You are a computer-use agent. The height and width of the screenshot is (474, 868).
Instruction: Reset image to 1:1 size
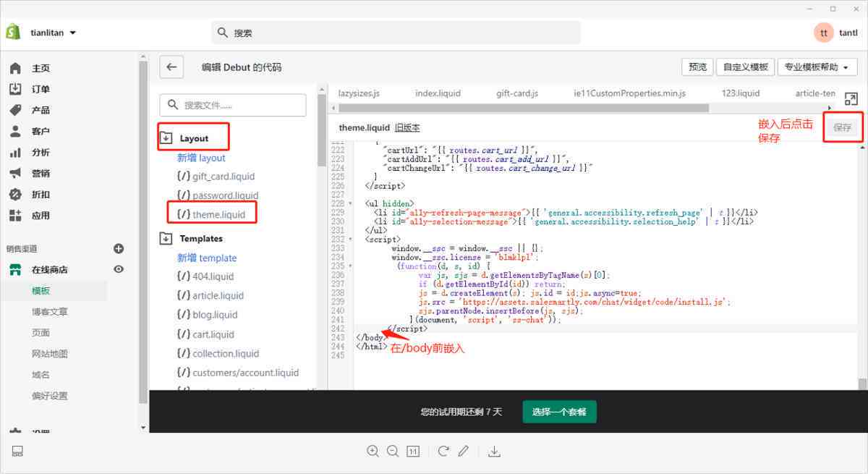click(x=413, y=451)
